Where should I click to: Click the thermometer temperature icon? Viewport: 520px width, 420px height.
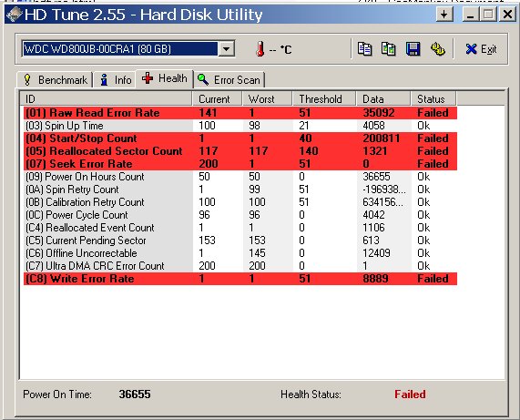point(260,49)
